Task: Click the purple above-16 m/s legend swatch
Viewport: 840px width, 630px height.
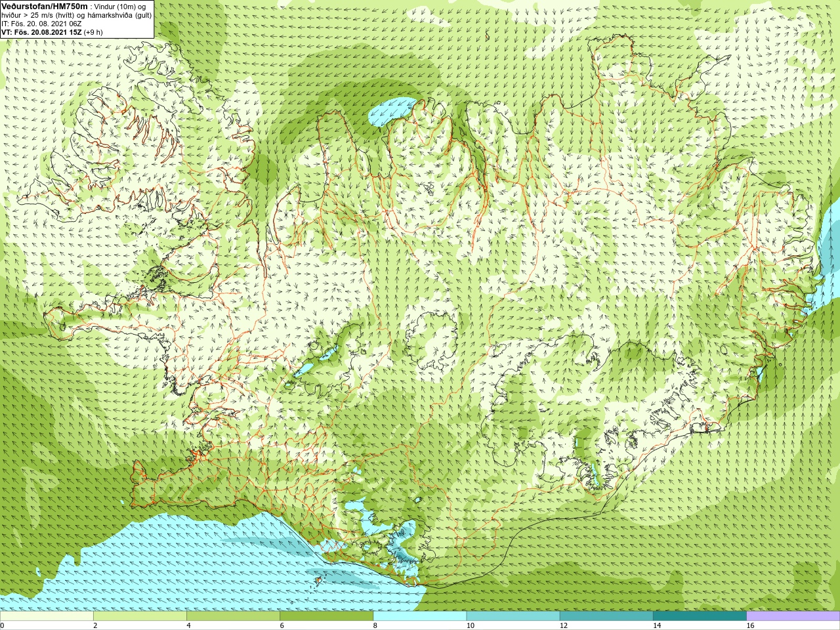Action: pos(793,616)
